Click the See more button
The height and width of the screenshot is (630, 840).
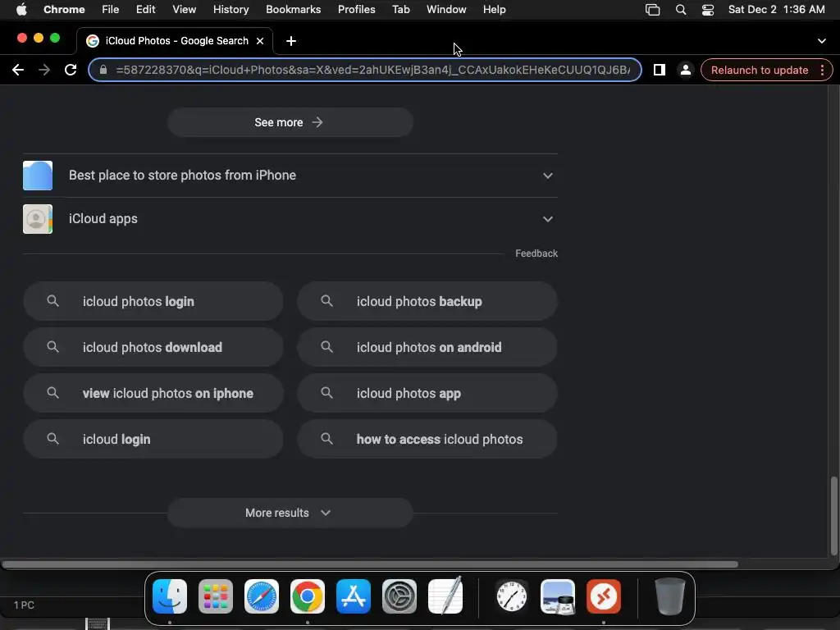(x=290, y=122)
